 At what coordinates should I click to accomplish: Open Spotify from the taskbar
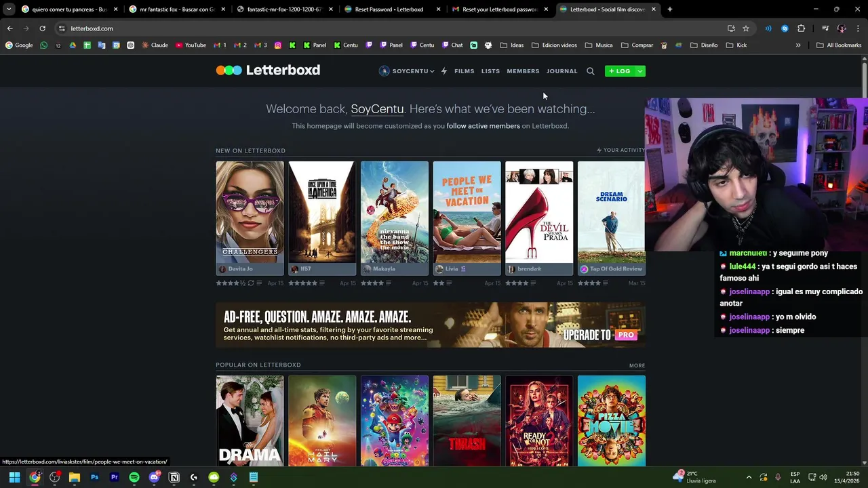click(134, 477)
